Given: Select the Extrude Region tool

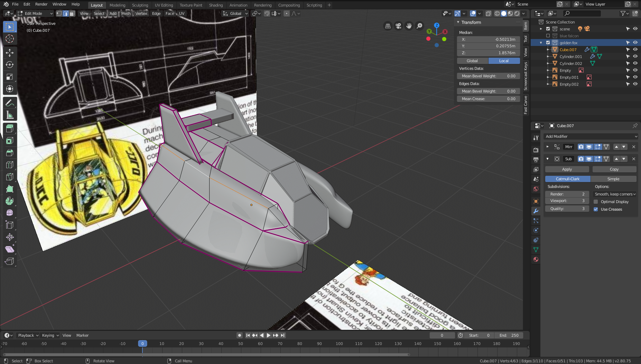Looking at the screenshot, I should point(10,128).
